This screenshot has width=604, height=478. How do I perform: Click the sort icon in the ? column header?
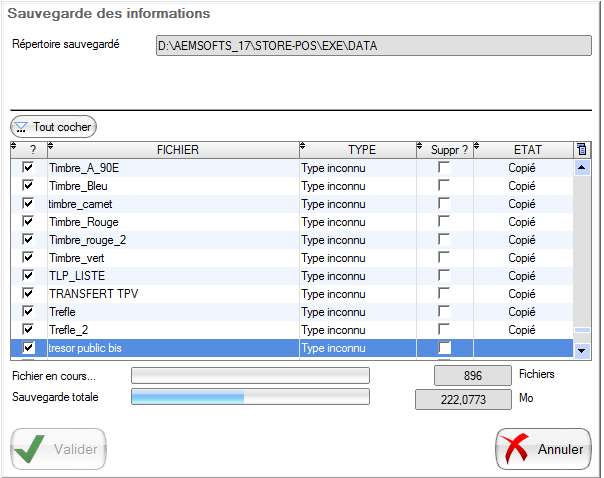[14, 148]
